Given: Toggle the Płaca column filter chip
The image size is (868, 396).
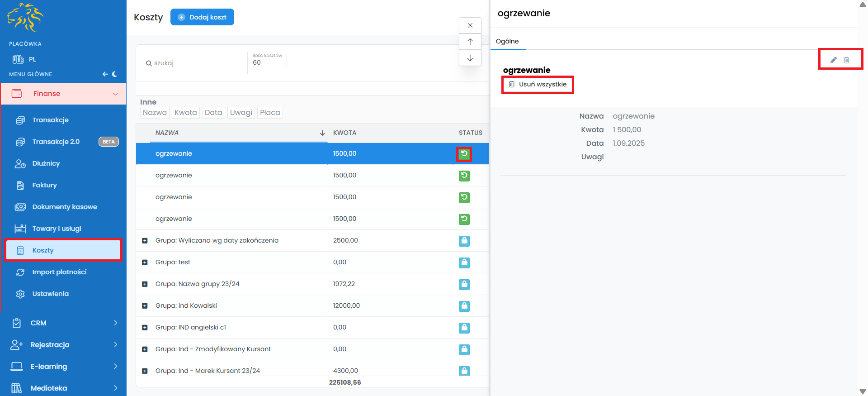Looking at the screenshot, I should pos(270,113).
